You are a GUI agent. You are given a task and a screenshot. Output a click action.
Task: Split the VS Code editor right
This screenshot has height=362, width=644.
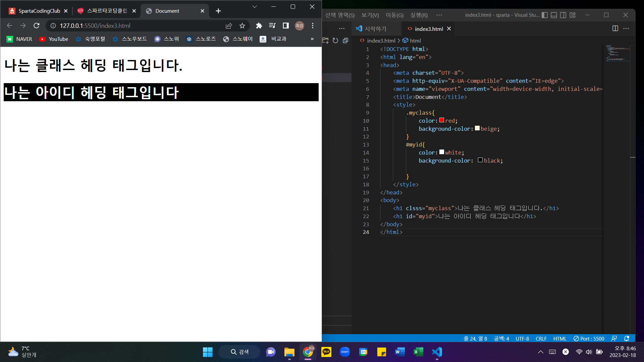coord(615,28)
